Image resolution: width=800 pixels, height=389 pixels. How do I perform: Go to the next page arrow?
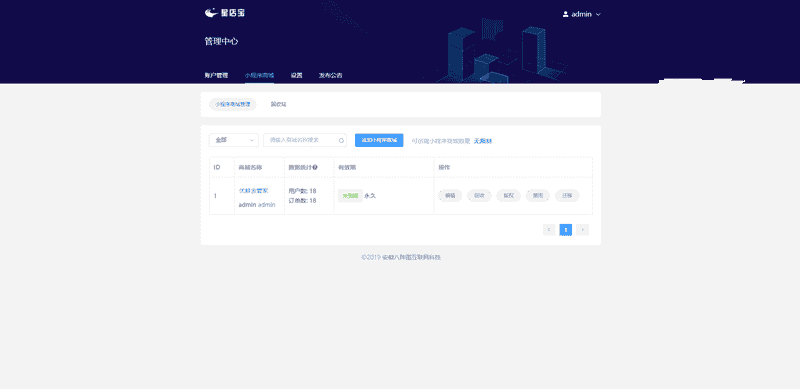pos(583,230)
